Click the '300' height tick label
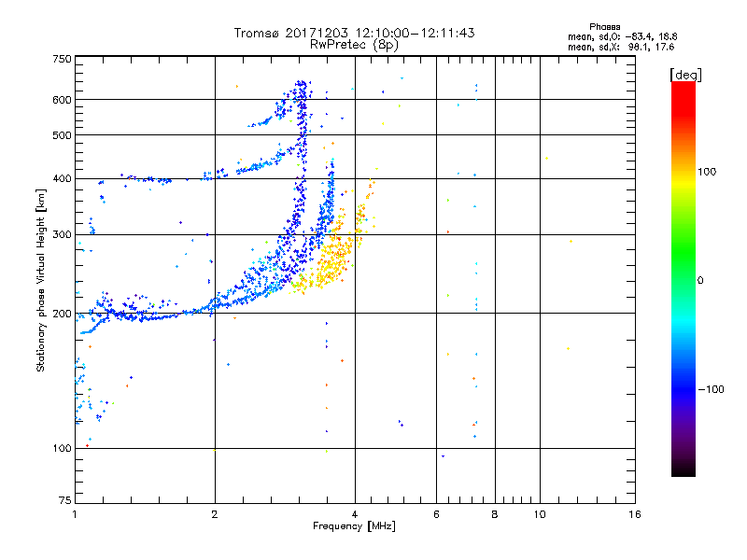Screen dimensions: 747x560 point(62,234)
